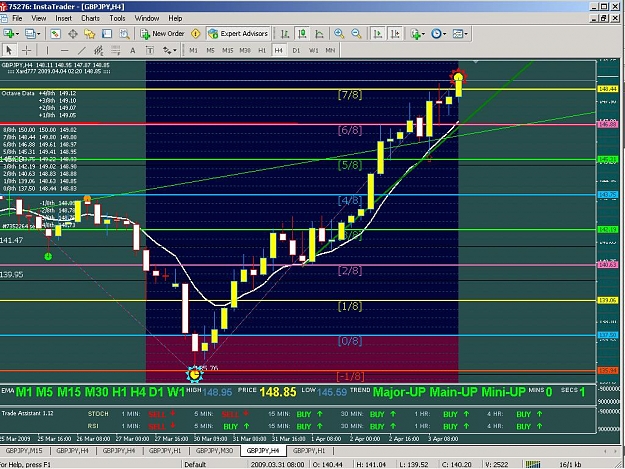Toggle Chart Shift from right border
The width and height of the screenshot is (625, 469).
pos(395,34)
